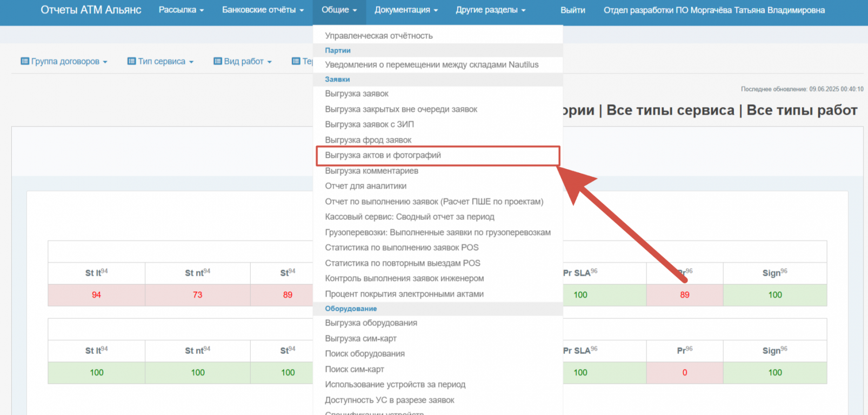Image resolution: width=868 pixels, height=415 pixels.
Task: Select Выгрузка актов и фотографий
Action: (383, 155)
